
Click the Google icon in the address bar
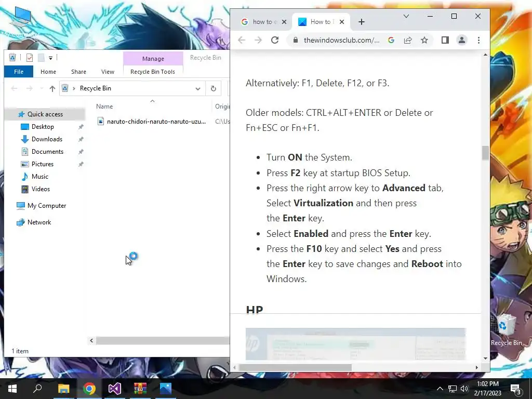coord(391,40)
